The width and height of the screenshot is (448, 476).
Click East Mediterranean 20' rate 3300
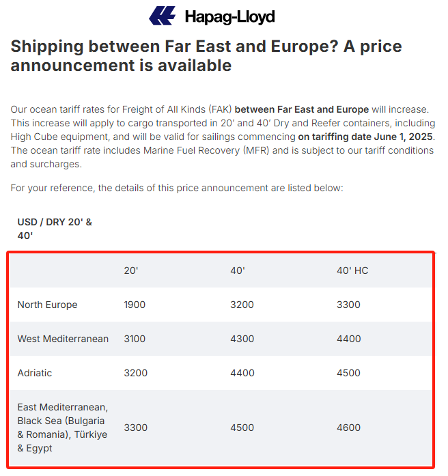tap(135, 428)
